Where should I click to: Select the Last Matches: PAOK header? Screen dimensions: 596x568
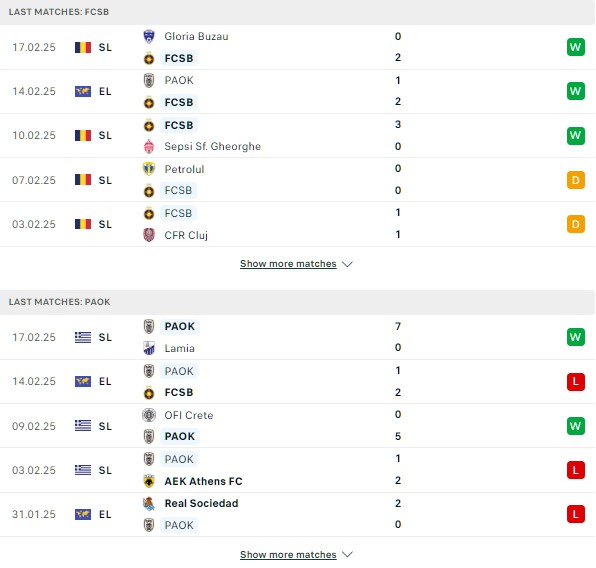[297, 302]
